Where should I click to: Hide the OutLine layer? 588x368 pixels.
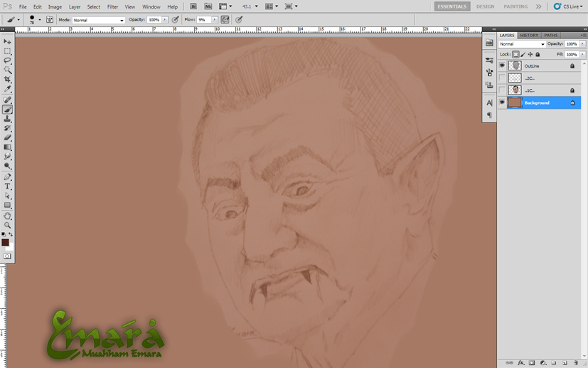click(502, 65)
